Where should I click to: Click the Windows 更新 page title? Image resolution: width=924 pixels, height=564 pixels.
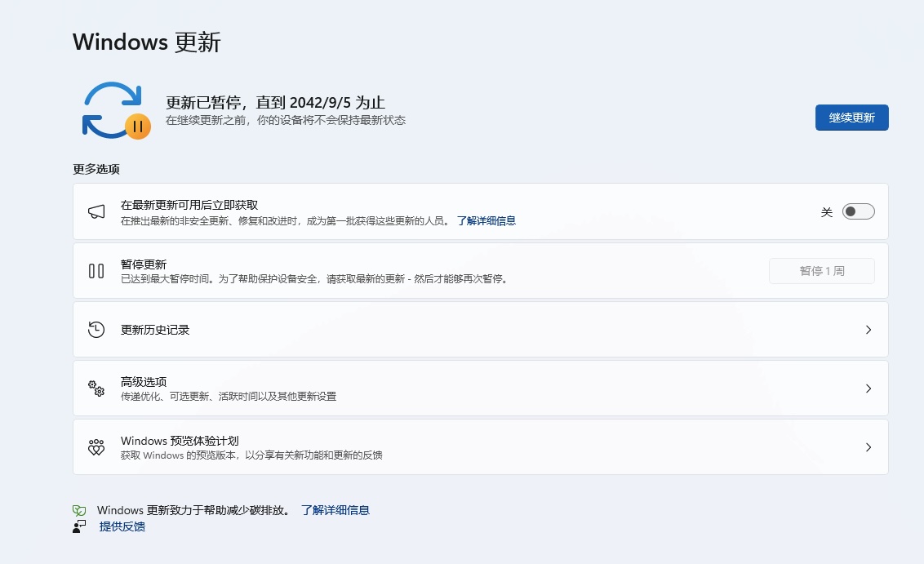point(147,42)
